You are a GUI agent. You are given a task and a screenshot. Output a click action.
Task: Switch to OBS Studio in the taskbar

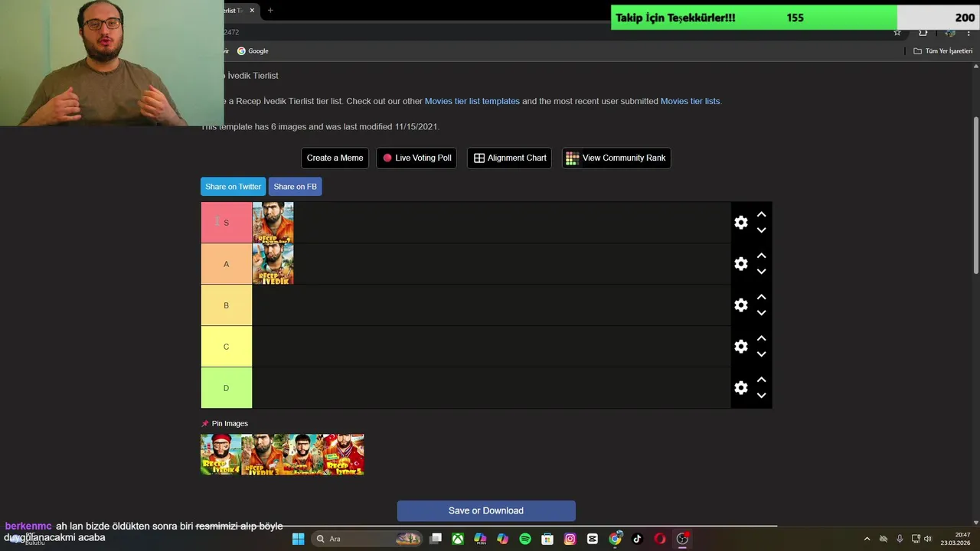pyautogui.click(x=682, y=539)
